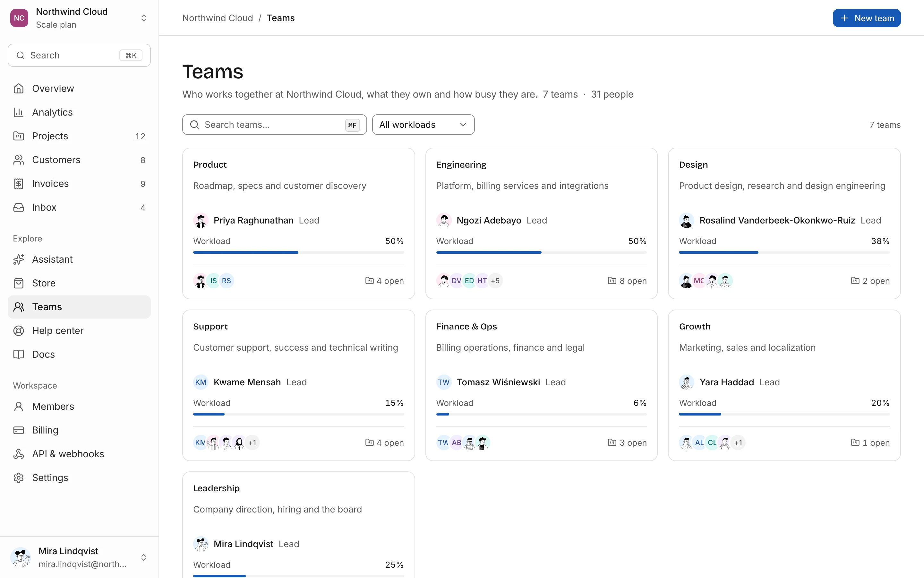Image resolution: width=924 pixels, height=578 pixels.
Task: Click Northwind Cloud breadcrumb link
Action: (x=218, y=18)
